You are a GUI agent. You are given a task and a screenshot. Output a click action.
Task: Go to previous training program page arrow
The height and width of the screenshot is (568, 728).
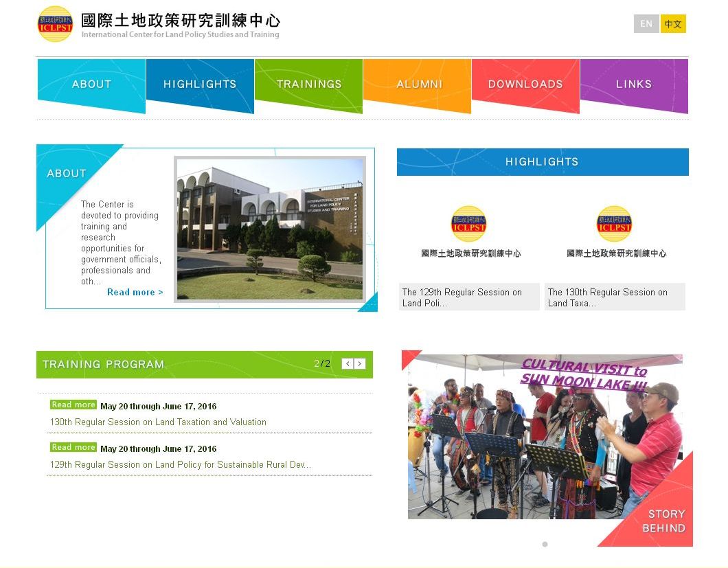tap(348, 364)
